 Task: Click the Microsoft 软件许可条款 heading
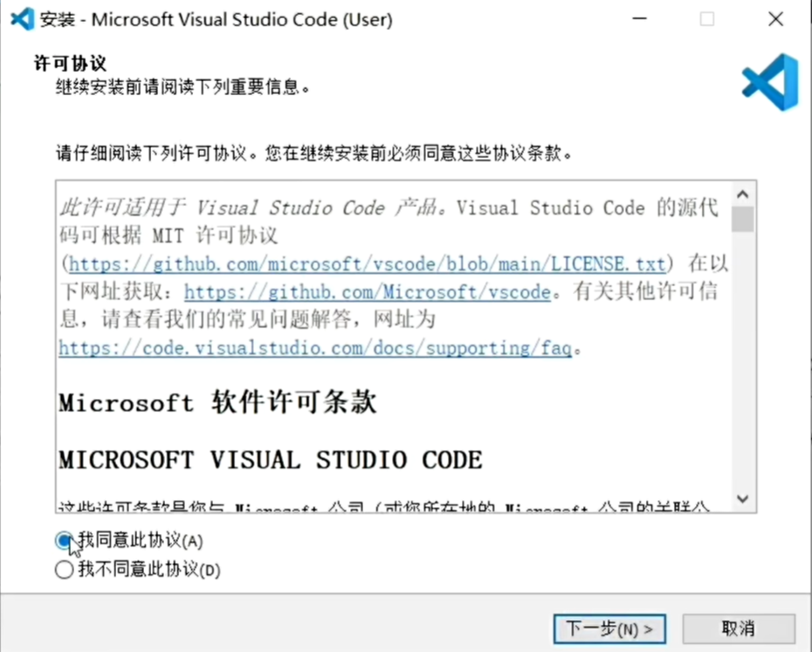coord(217,402)
